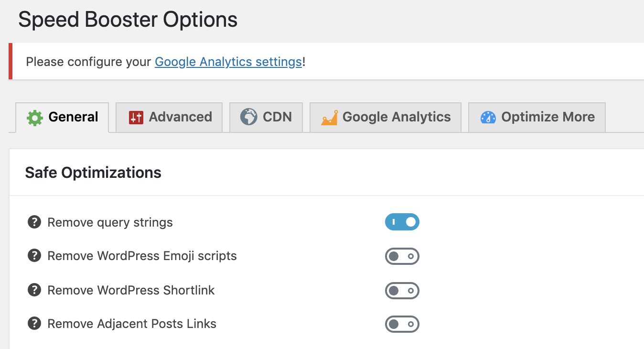Image resolution: width=644 pixels, height=349 pixels.
Task: View help icon beside Remove WordPress Shortlink
Action: coord(34,290)
